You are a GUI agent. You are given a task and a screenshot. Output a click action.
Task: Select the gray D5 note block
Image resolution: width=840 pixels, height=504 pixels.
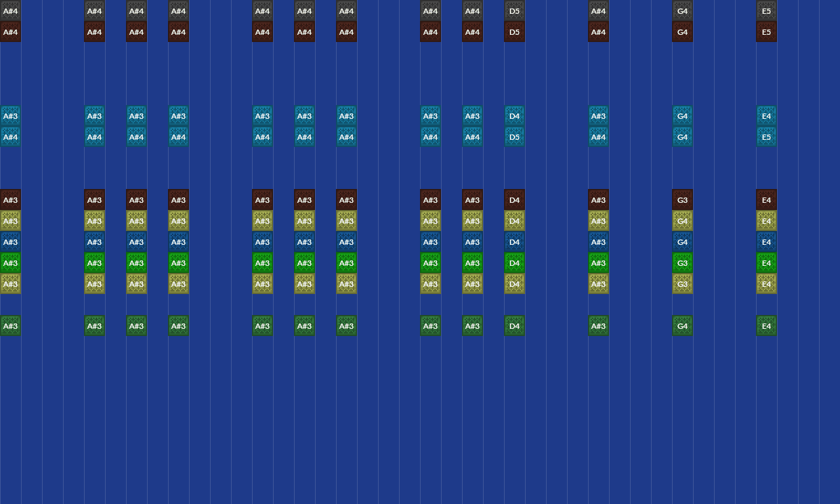[514, 10]
